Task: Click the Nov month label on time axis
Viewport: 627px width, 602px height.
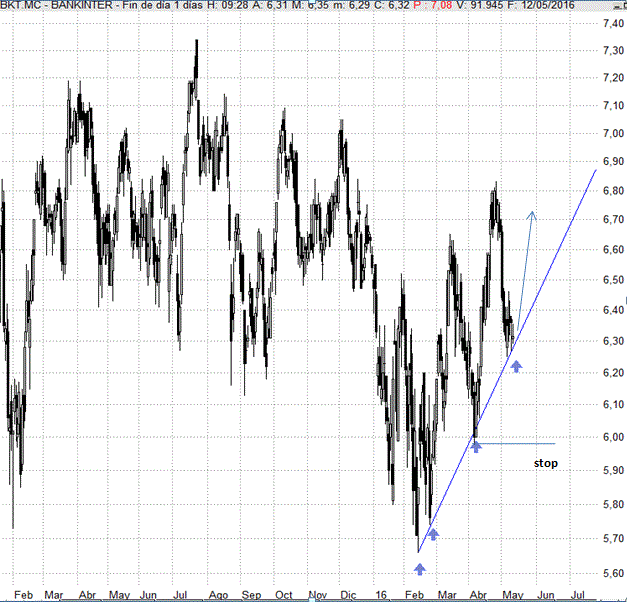Action: (x=318, y=595)
